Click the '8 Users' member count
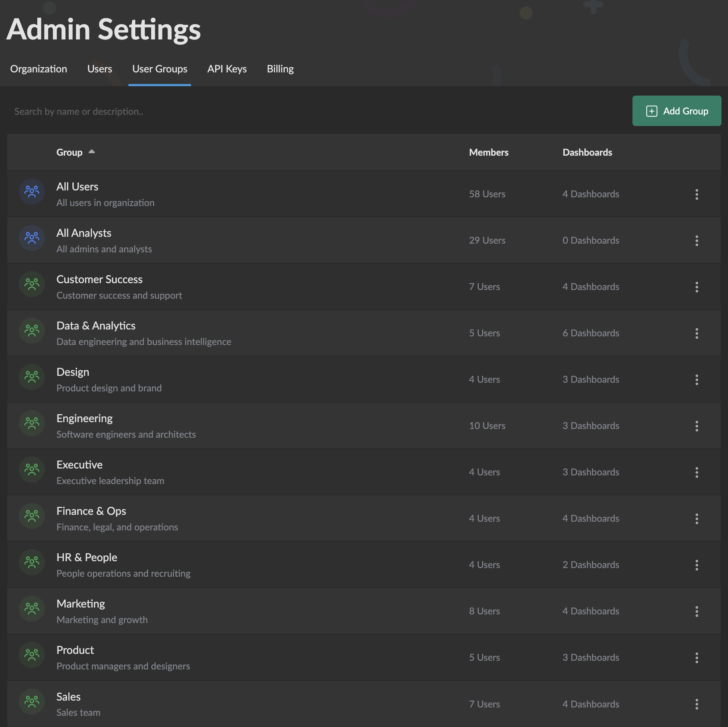This screenshot has width=728, height=727. coord(484,611)
